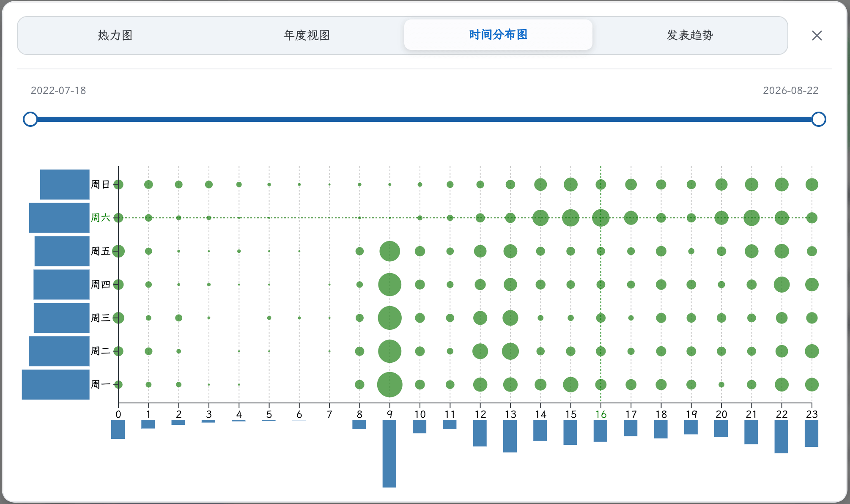The width and height of the screenshot is (850, 504).
Task: Open the 年度视图 tab
Action: [307, 36]
